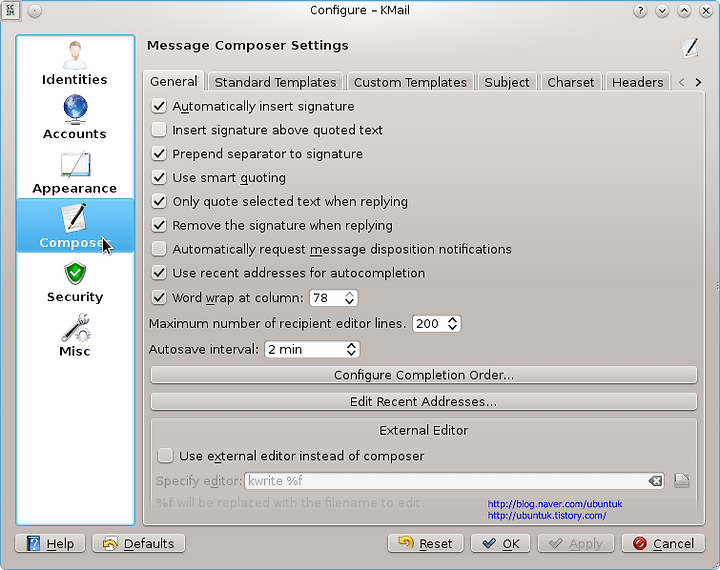Enable Use external editor instead of composer
Screen dimensions: 720x570
165,456
